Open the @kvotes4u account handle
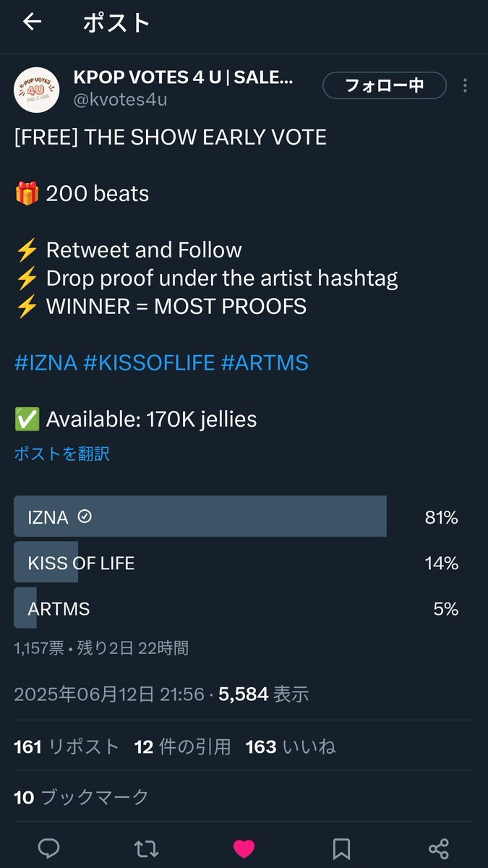This screenshot has width=488, height=868. [x=120, y=100]
